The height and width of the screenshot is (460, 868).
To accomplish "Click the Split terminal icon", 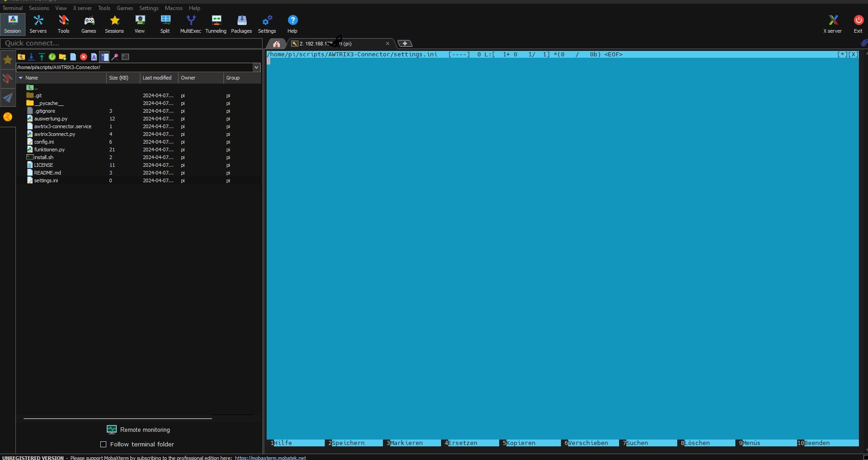I will tap(165, 24).
